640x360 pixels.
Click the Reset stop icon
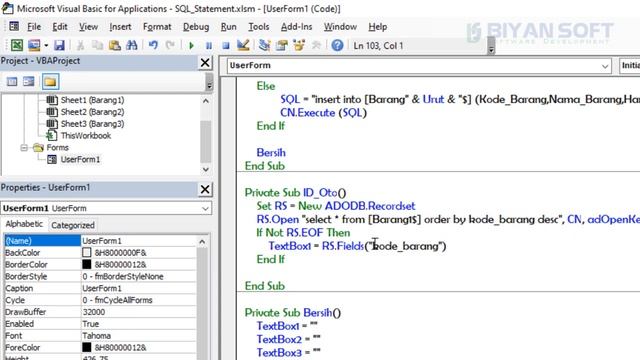226,45
